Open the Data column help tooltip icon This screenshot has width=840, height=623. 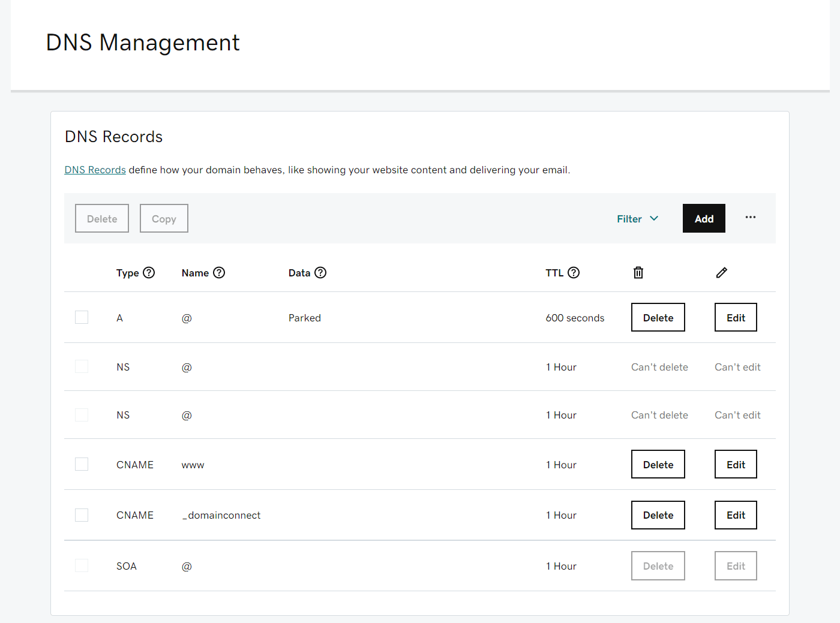(320, 273)
